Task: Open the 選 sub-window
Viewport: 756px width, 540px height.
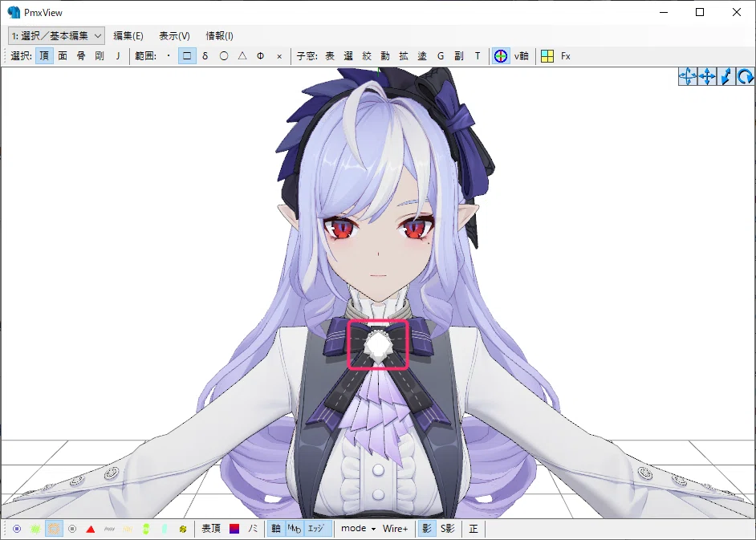Action: [x=348, y=56]
